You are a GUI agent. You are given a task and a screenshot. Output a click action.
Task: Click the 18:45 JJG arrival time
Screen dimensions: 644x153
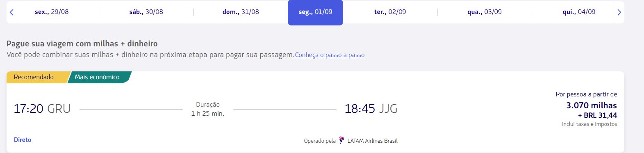tap(371, 109)
